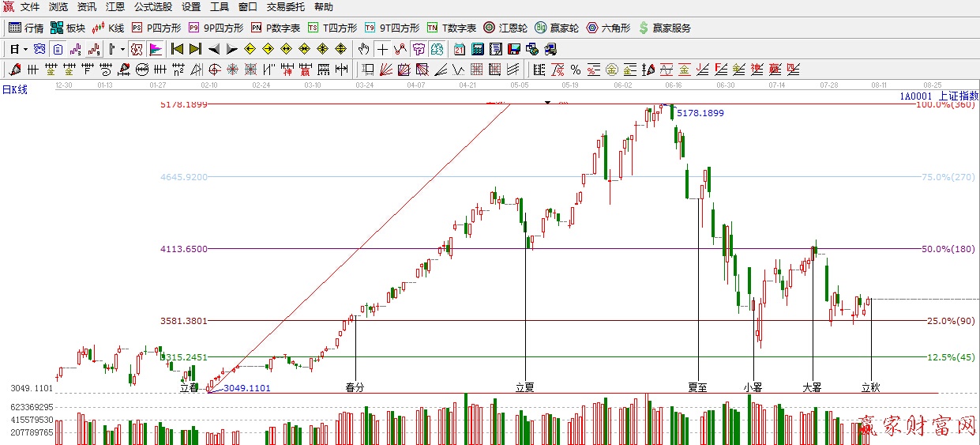Click the percent (%) drawing tool
The image size is (980, 445).
[576, 70]
